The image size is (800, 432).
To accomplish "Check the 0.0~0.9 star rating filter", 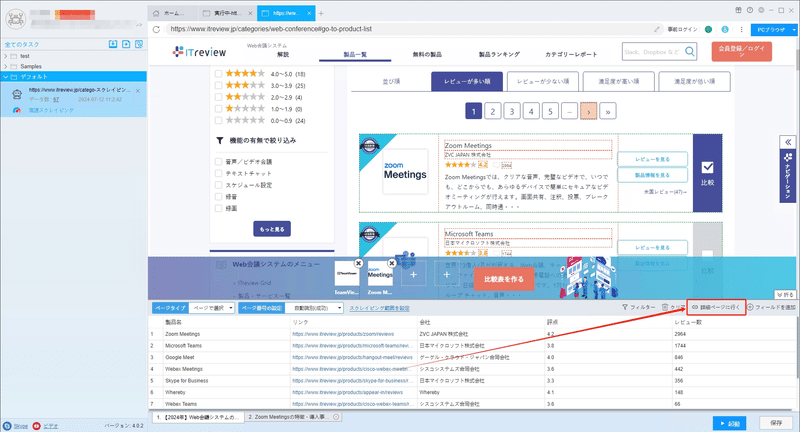I will pos(218,120).
